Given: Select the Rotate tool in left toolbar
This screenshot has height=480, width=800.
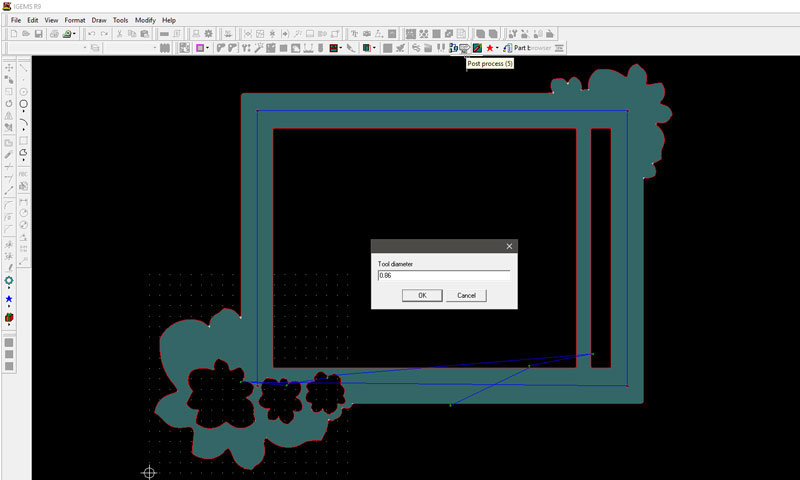Looking at the screenshot, I should click(9, 104).
